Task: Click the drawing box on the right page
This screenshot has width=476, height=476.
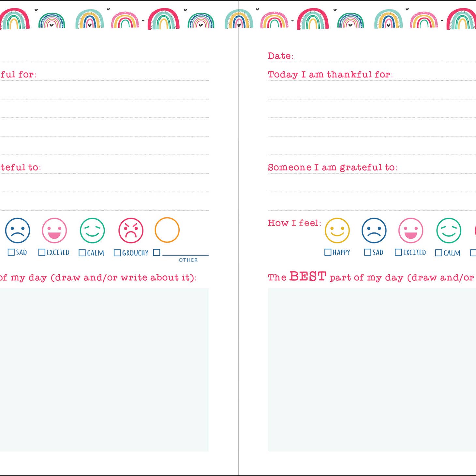Action: 372,370
